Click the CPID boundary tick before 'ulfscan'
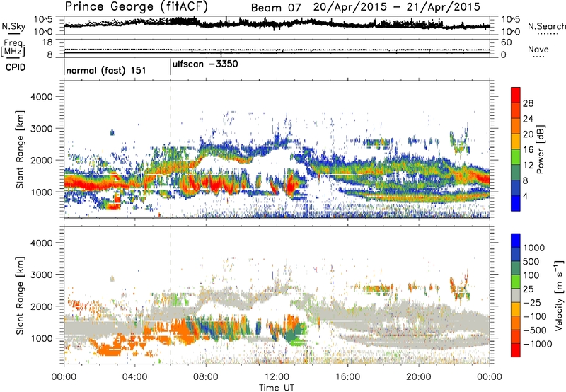566x392 pixels. [171, 67]
